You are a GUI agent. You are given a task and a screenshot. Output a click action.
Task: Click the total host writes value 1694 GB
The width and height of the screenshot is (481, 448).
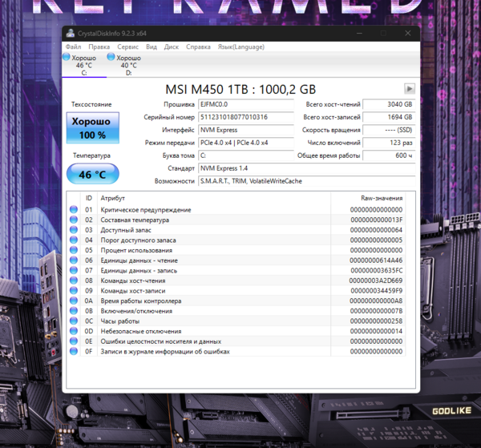pyautogui.click(x=389, y=117)
